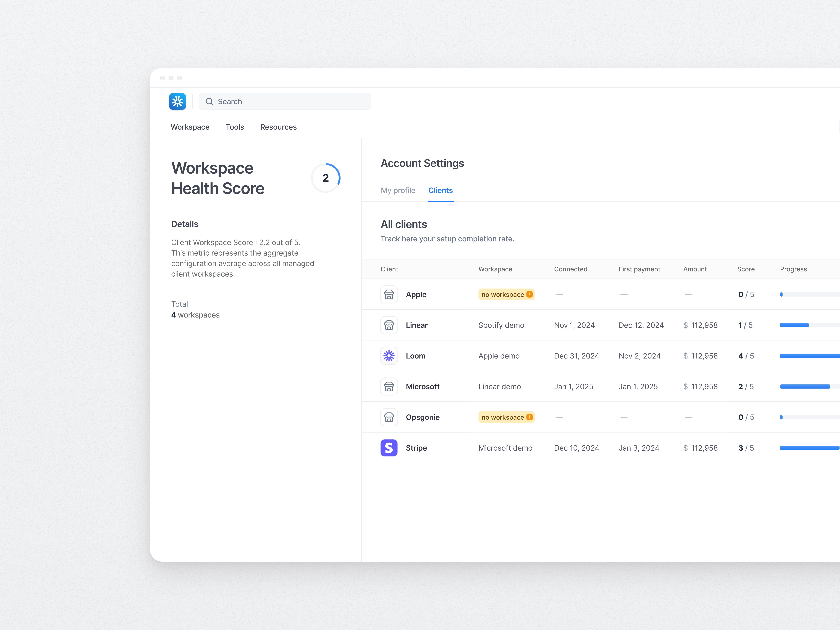Click the circular health score gauge

[326, 178]
